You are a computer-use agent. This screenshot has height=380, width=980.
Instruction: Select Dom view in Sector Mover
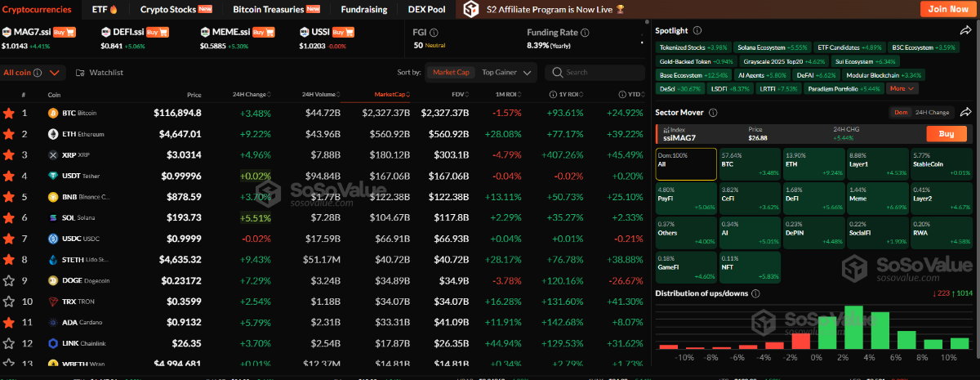(x=902, y=113)
